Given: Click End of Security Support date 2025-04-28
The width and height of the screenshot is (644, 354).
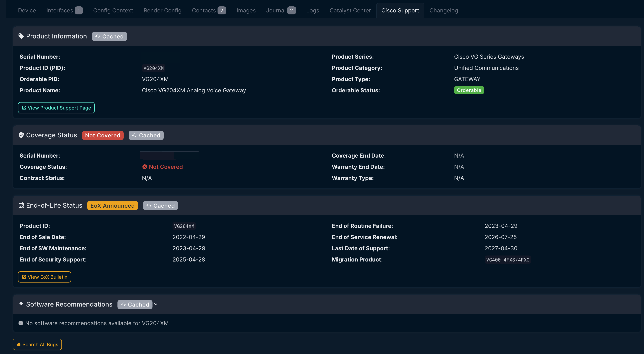Looking at the screenshot, I should 189,260.
